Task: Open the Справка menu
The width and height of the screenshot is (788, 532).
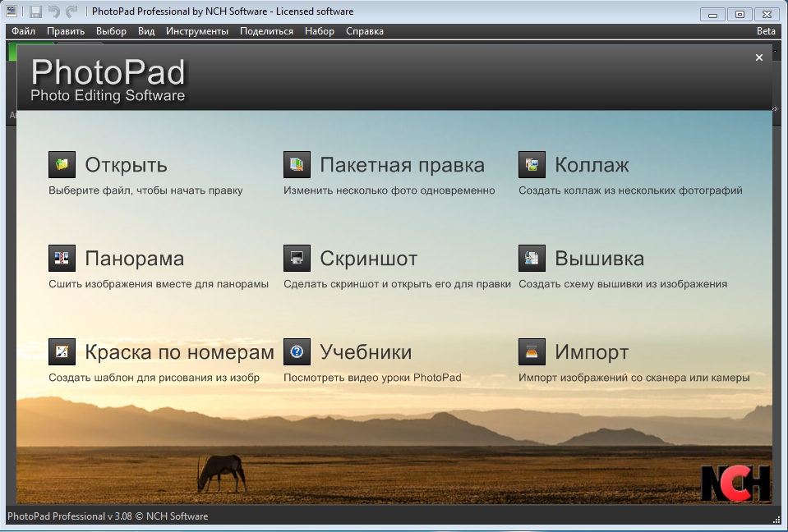Action: point(364,31)
